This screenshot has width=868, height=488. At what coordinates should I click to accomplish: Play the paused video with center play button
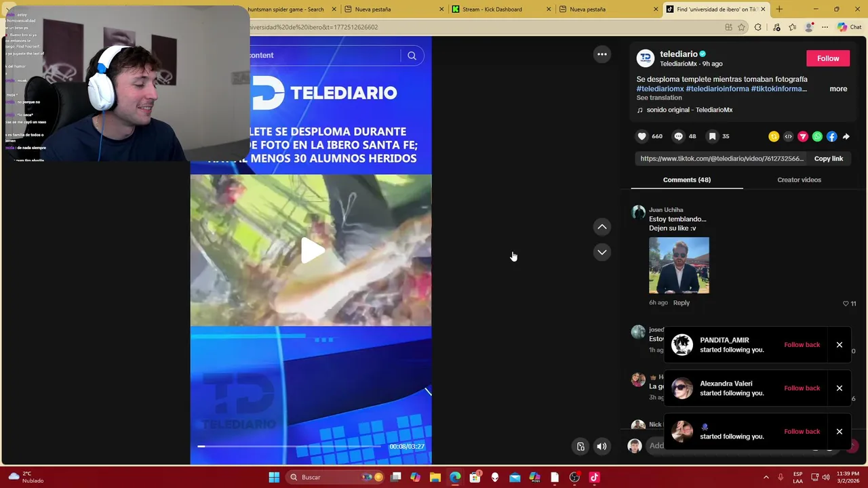click(312, 251)
